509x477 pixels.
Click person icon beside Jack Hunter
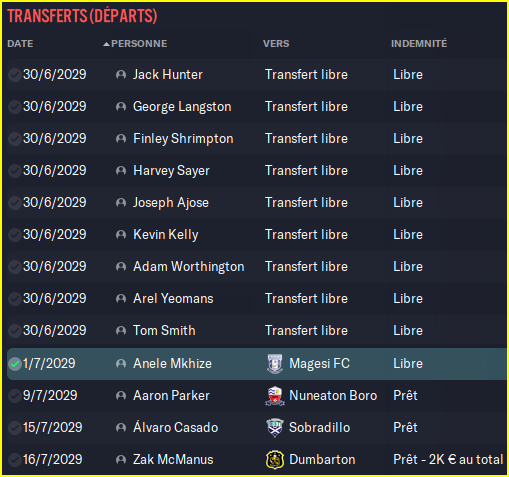(121, 75)
